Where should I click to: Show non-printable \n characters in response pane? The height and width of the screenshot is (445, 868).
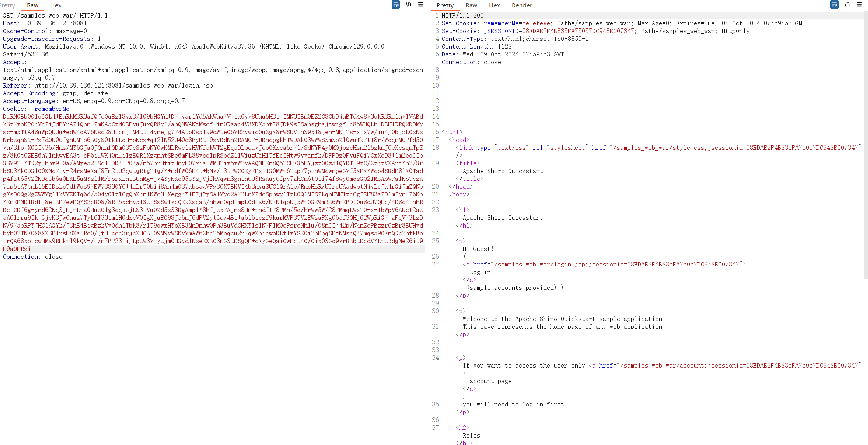coord(847,5)
